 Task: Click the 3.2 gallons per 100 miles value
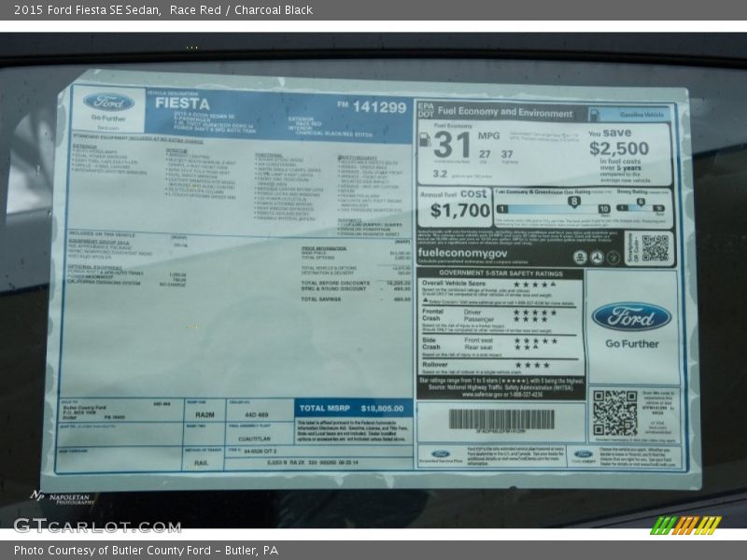coord(440,174)
